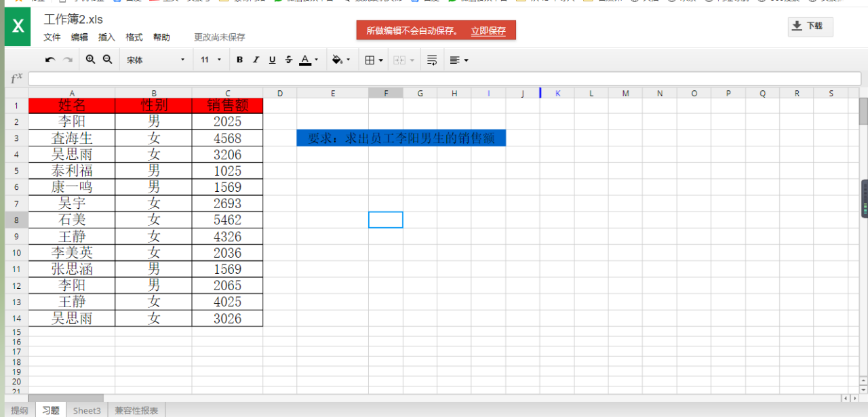The height and width of the screenshot is (417, 868).
Task: Open the font size 11 dropdown
Action: pyautogui.click(x=211, y=60)
